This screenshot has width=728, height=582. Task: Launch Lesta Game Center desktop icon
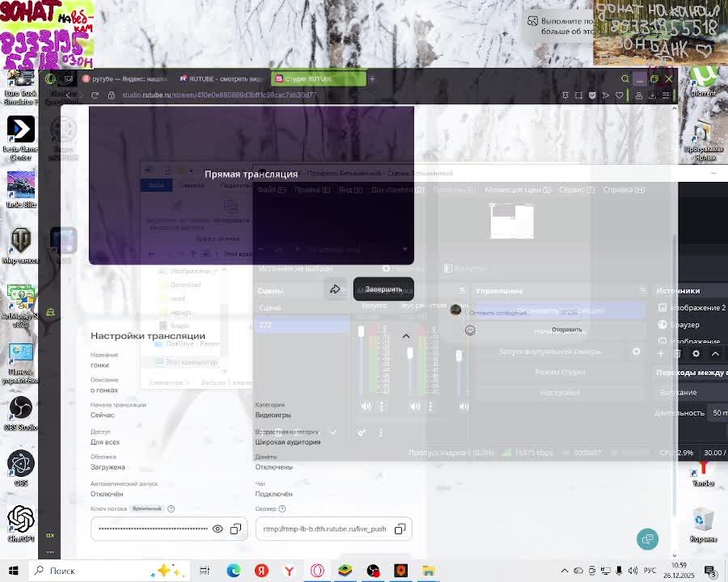point(20,138)
